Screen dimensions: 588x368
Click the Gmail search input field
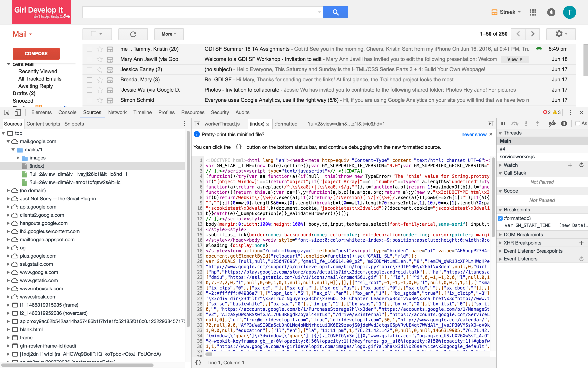(x=203, y=12)
